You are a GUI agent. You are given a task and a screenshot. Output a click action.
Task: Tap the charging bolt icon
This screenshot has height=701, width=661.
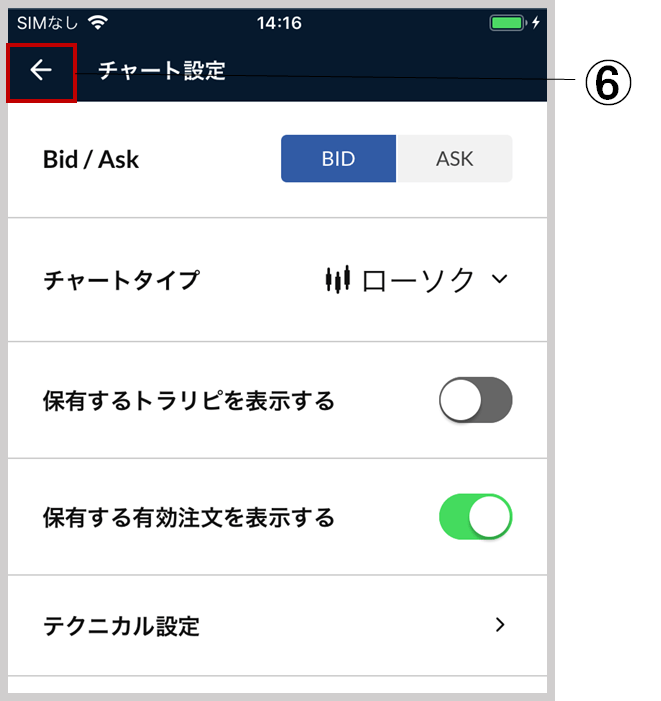click(x=536, y=22)
